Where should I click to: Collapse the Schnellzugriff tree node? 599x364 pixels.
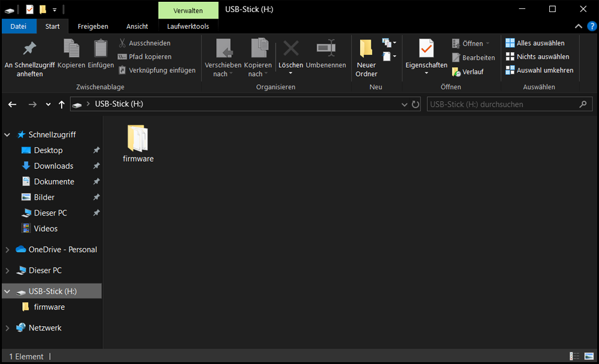click(7, 135)
